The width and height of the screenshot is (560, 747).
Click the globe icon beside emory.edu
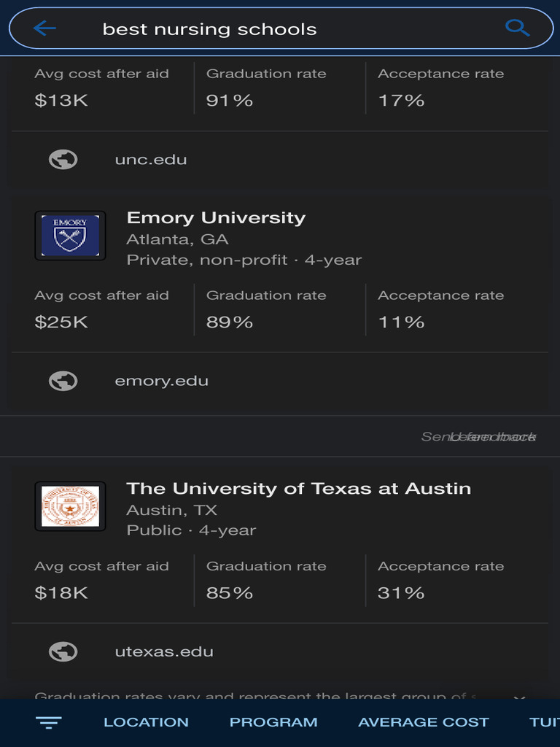point(63,381)
